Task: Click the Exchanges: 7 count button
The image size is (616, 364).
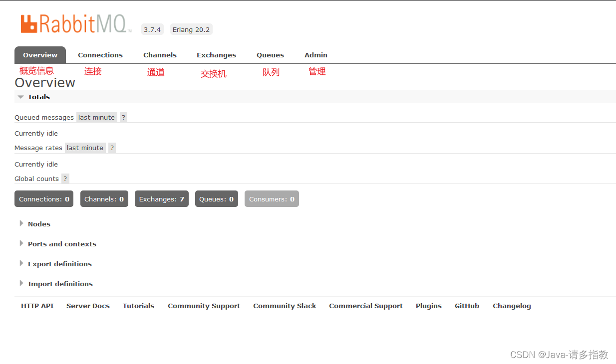Action: (x=162, y=199)
